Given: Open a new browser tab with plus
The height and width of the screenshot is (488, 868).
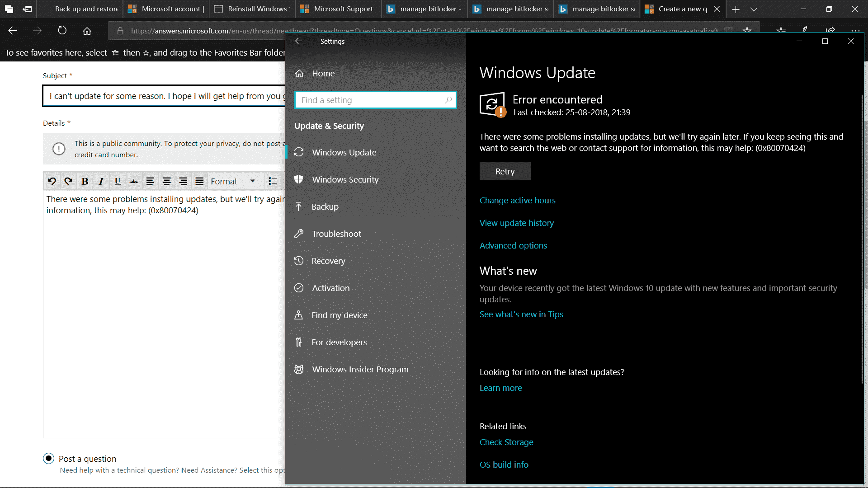Looking at the screenshot, I should click(736, 9).
